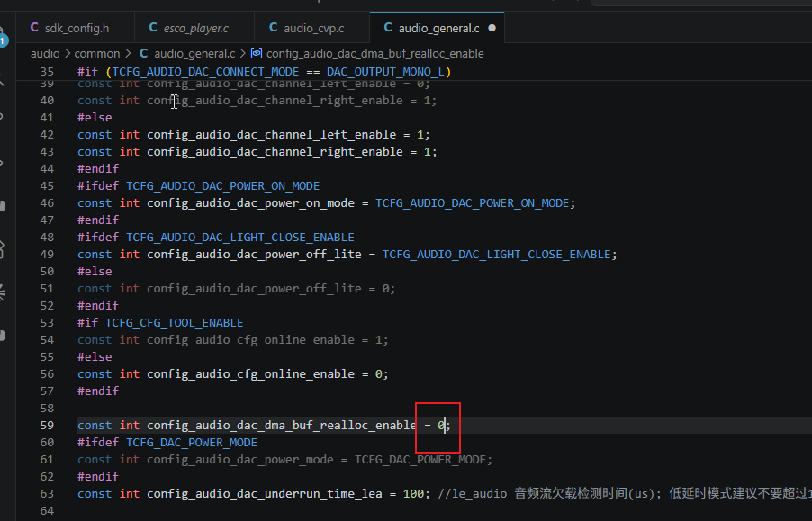This screenshot has width=812, height=521.
Task: Open the esco_player.c editor tab
Action: [194, 28]
